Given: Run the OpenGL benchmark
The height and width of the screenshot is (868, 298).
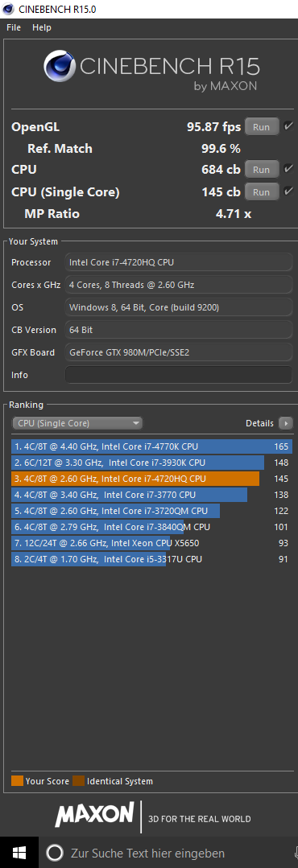Looking at the screenshot, I should click(x=262, y=127).
